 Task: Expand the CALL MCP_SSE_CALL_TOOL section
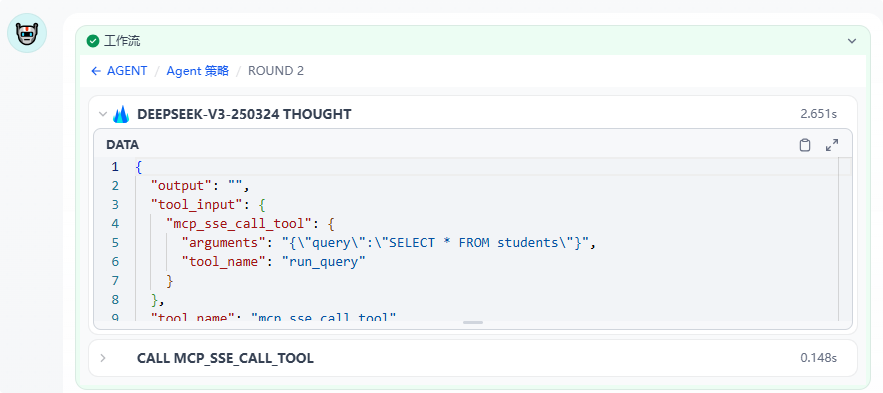102,358
